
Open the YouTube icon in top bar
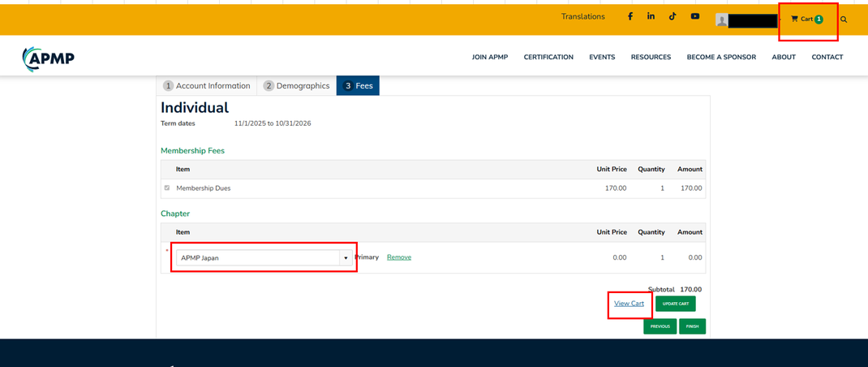[694, 16]
